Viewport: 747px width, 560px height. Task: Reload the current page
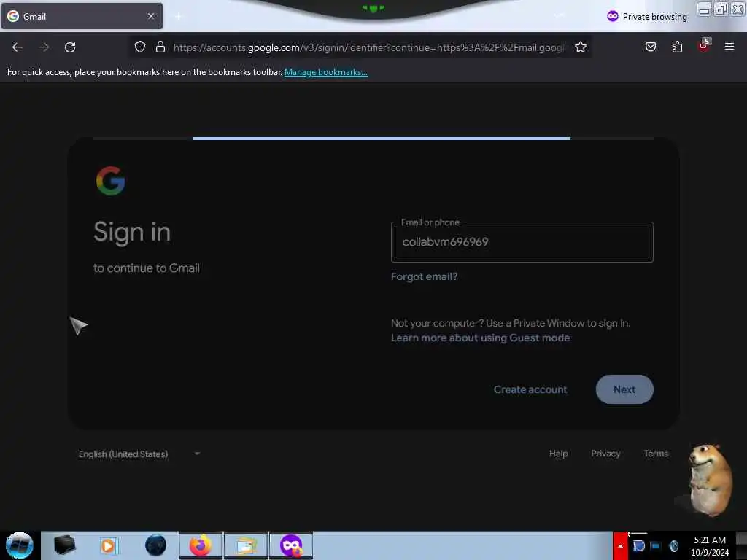point(70,47)
